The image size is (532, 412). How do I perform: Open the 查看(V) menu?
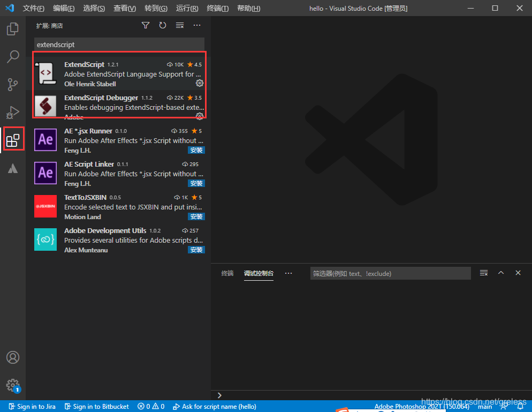pos(125,8)
